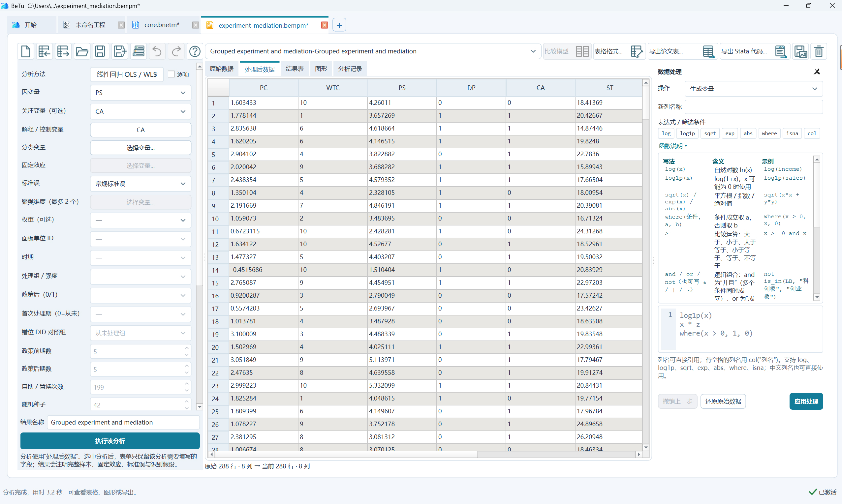Delete result using the trash bin icon
The height and width of the screenshot is (504, 842).
point(819,51)
